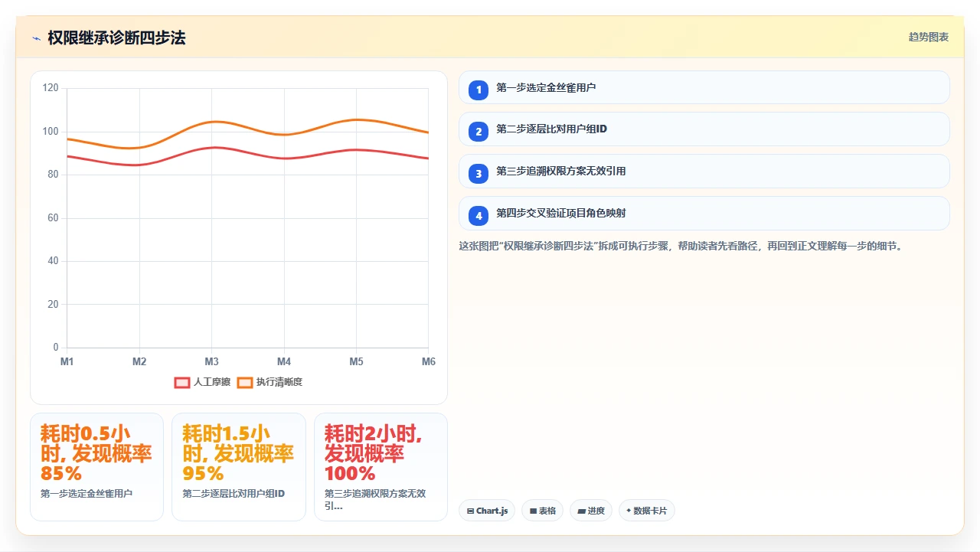Open the 发现概率95% data card
980x552 pixels.
click(x=239, y=467)
